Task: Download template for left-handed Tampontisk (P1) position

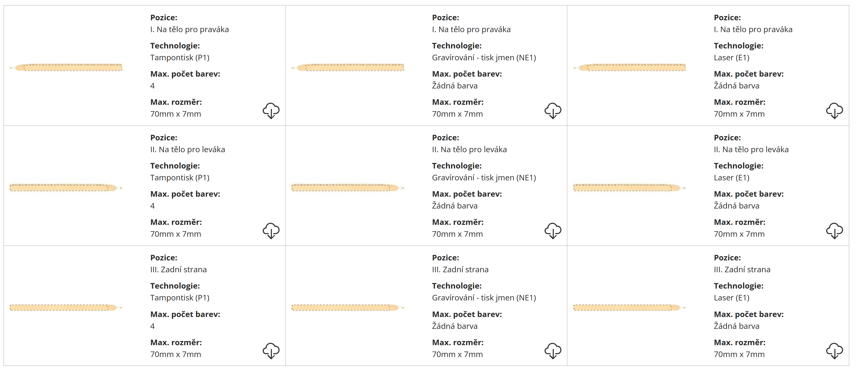Action: coord(271,231)
